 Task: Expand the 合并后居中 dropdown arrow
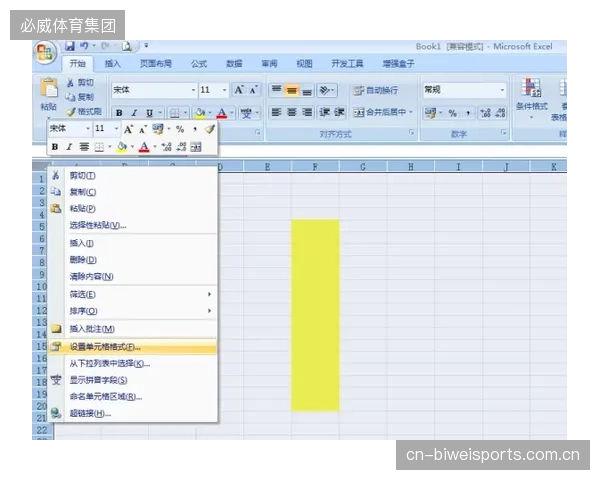point(411,112)
